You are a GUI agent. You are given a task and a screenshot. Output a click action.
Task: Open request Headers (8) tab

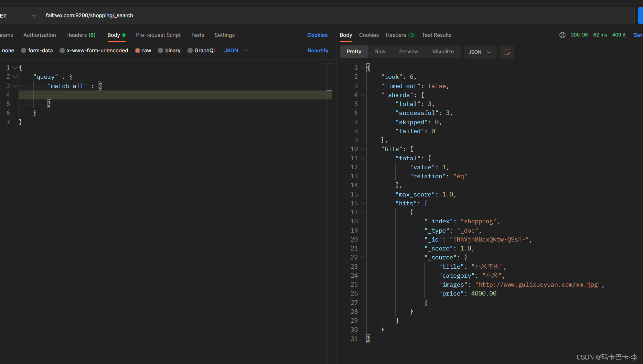81,35
